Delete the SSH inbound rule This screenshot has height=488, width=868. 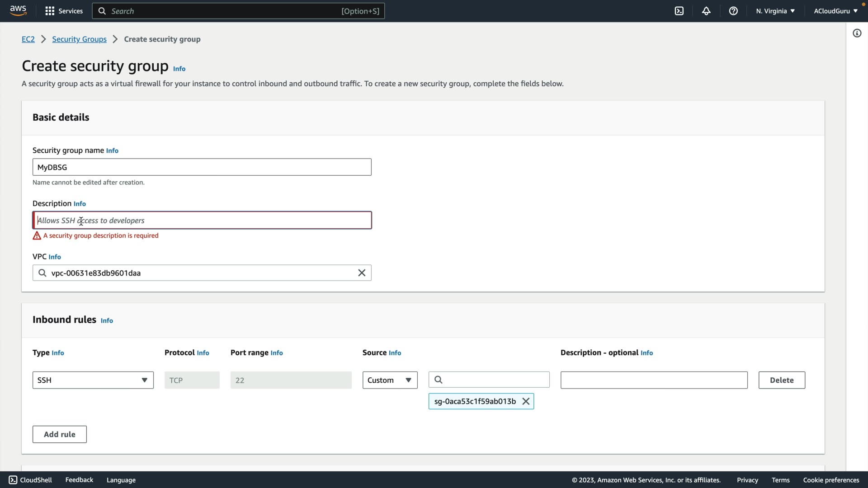[782, 380]
